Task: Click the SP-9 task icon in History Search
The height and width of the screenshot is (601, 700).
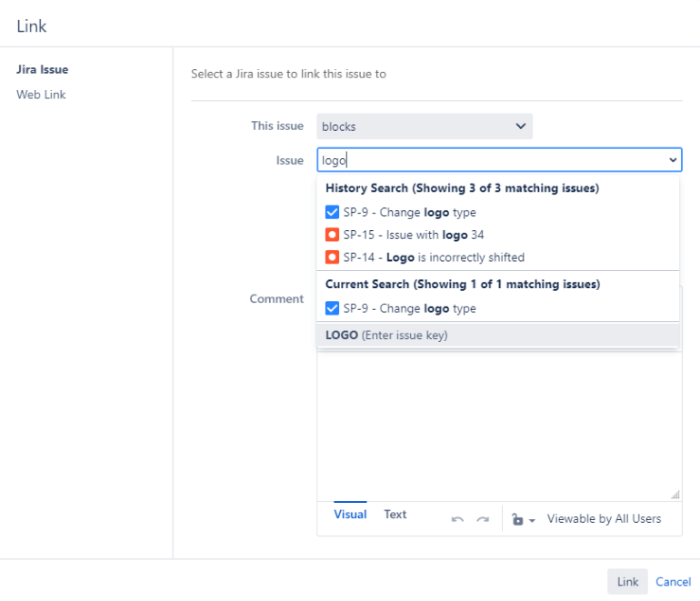Action: (x=332, y=212)
